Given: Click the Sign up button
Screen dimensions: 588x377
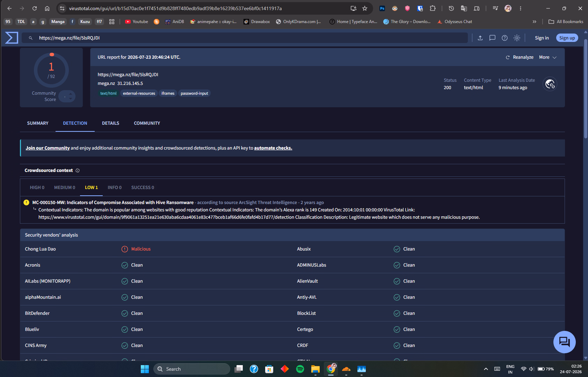Looking at the screenshot, I should click(567, 38).
